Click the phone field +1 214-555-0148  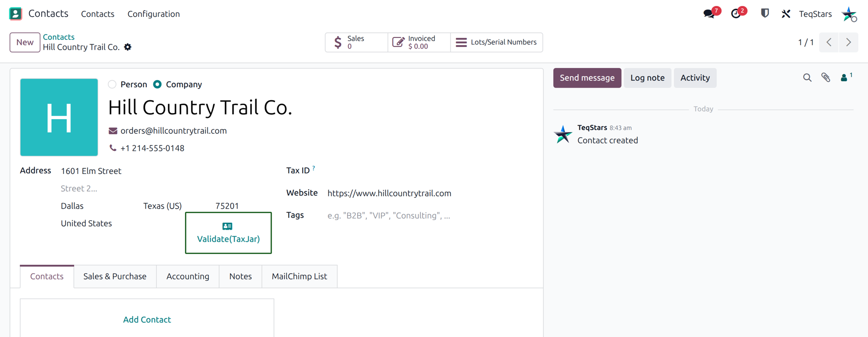[x=152, y=148]
